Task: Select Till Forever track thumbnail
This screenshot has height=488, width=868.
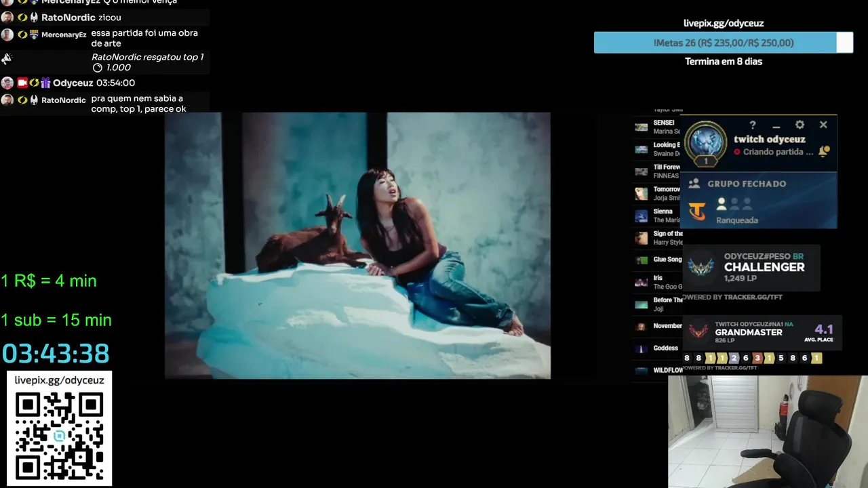Action: click(641, 171)
